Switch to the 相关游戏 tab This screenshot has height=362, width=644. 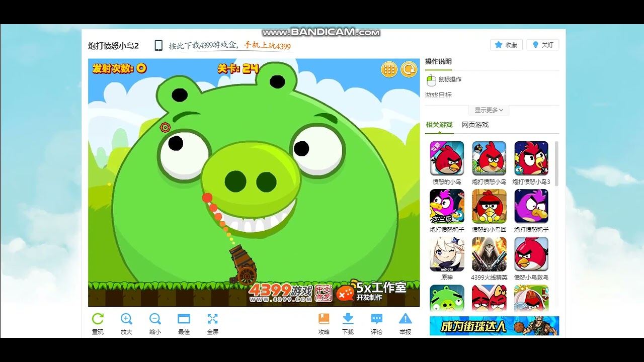tap(439, 125)
